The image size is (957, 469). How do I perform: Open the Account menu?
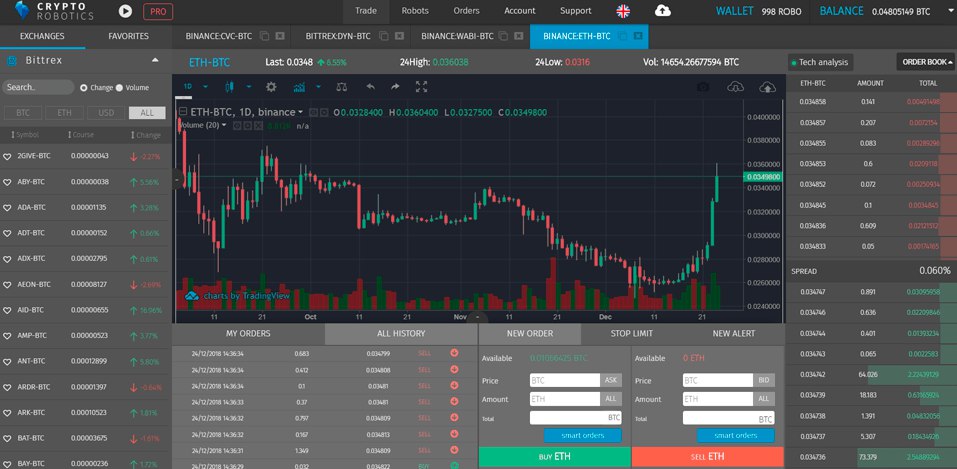pyautogui.click(x=519, y=11)
